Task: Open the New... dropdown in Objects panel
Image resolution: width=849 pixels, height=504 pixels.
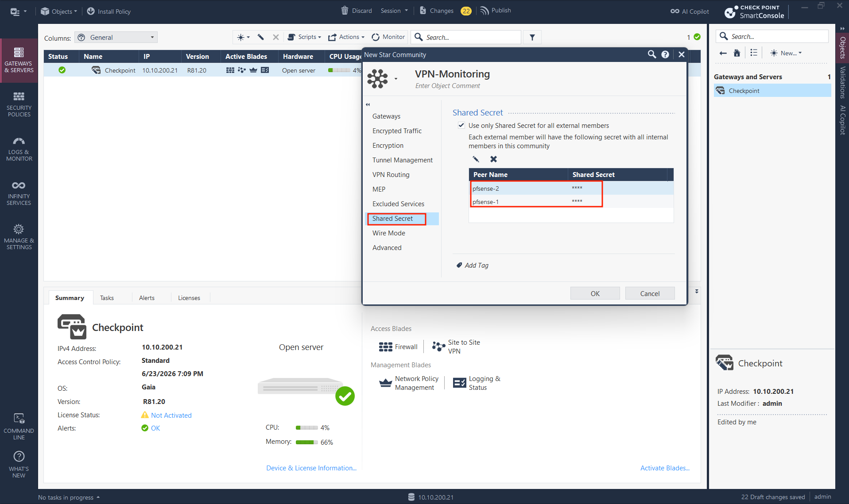Action: click(786, 53)
